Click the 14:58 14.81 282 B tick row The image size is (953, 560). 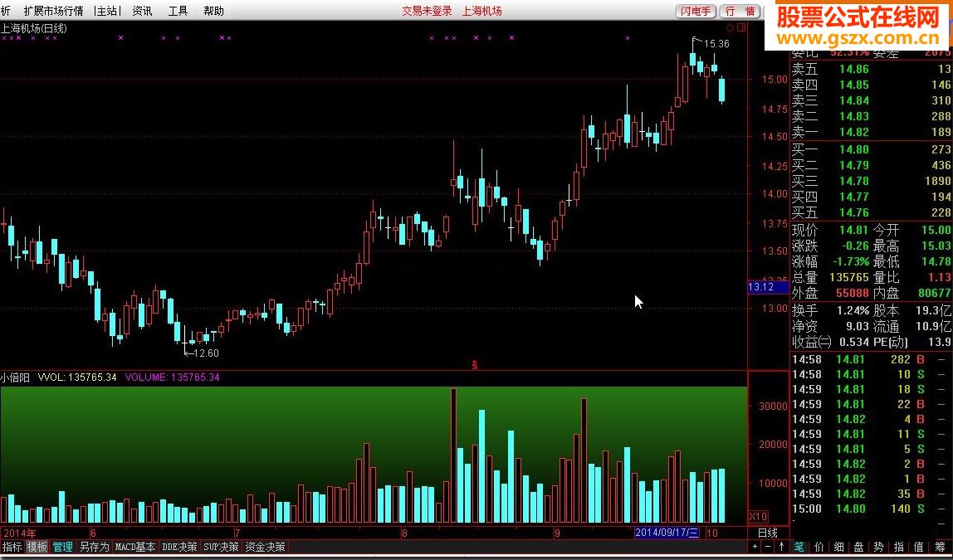point(871,359)
